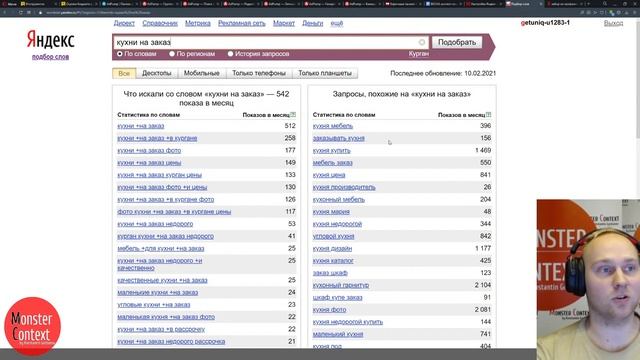Open similar query 'кухня купить'
This screenshot has height=360, width=640.
point(331,151)
